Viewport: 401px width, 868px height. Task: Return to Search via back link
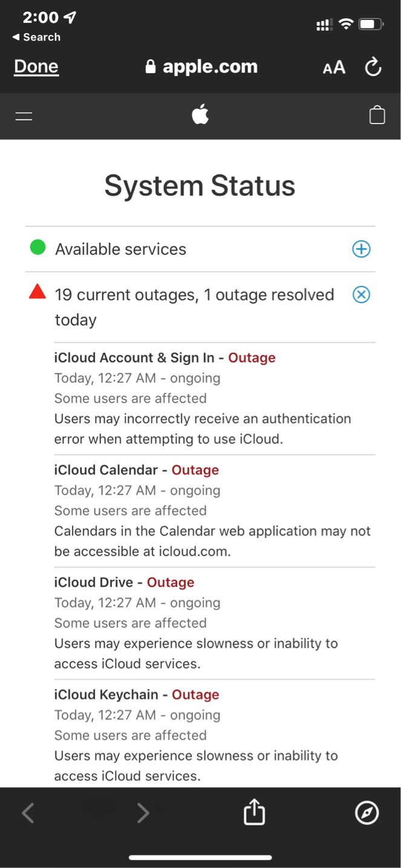pos(36,38)
